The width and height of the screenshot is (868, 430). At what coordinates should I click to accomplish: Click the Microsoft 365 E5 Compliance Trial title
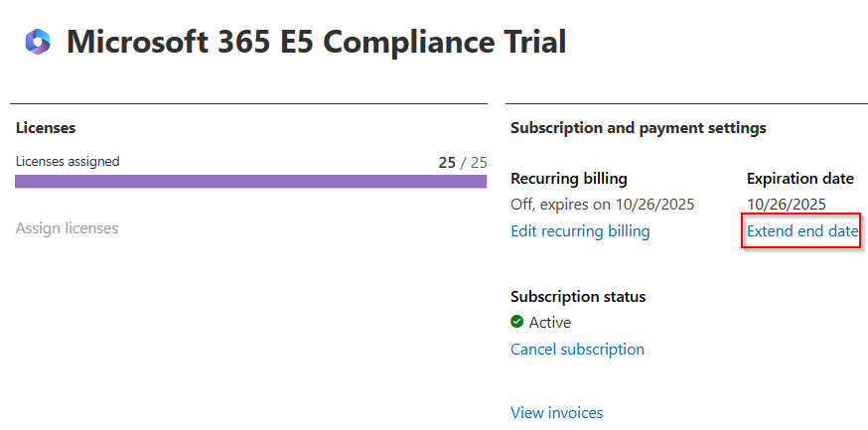pos(316,42)
